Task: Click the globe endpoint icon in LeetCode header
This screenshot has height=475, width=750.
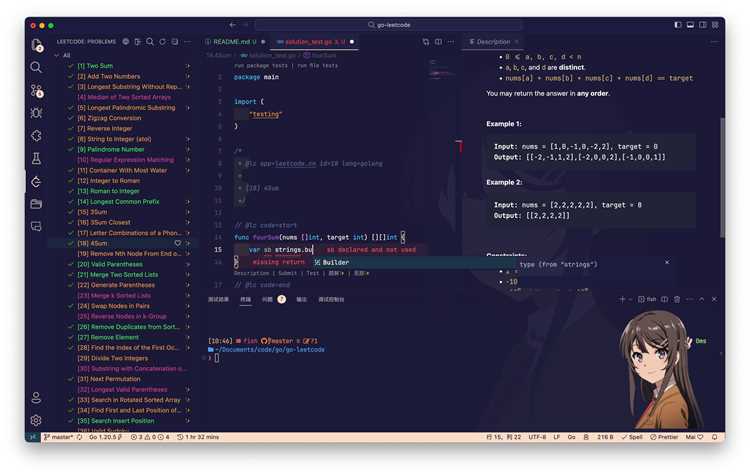Action: click(x=125, y=42)
